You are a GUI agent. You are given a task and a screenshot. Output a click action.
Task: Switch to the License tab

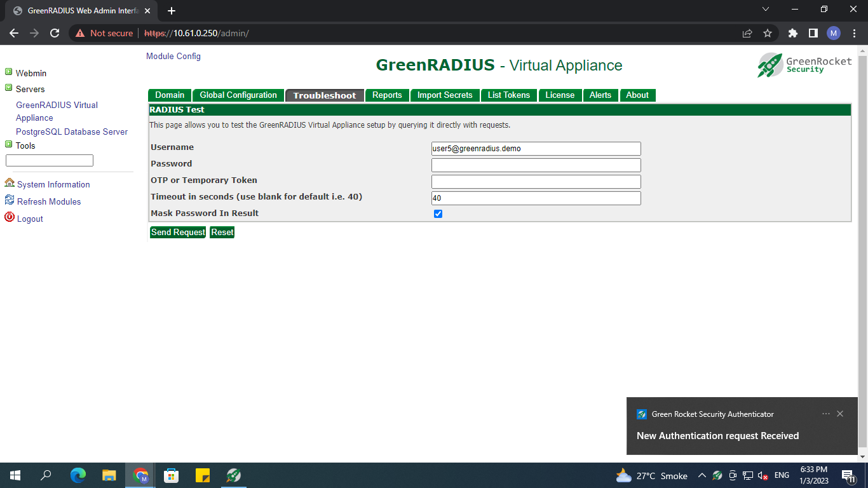pyautogui.click(x=560, y=95)
